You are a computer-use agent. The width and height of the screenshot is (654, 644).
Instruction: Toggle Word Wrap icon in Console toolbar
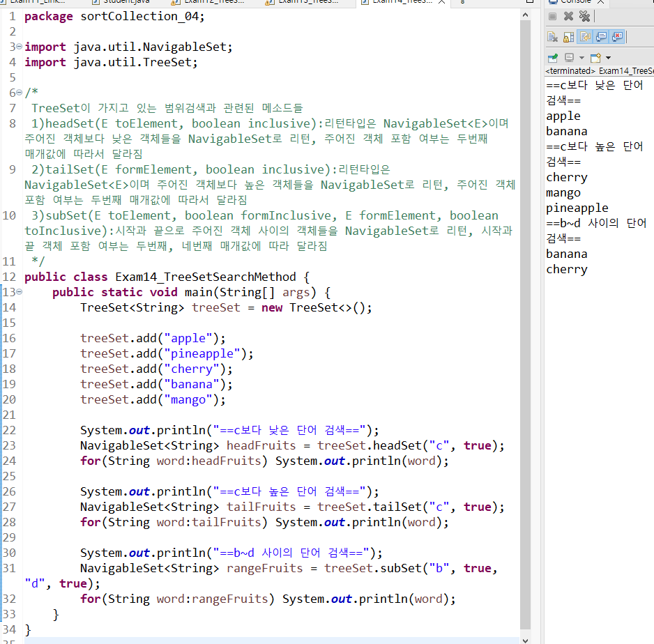click(x=585, y=37)
